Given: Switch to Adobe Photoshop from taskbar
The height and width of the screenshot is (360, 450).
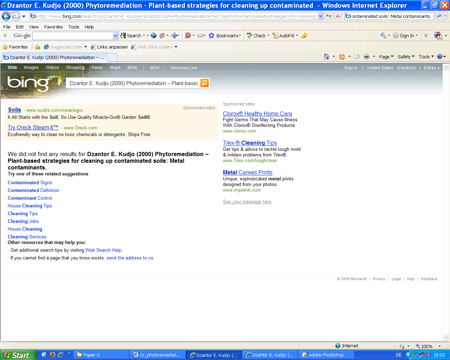Looking at the screenshot, I should click(x=325, y=355).
